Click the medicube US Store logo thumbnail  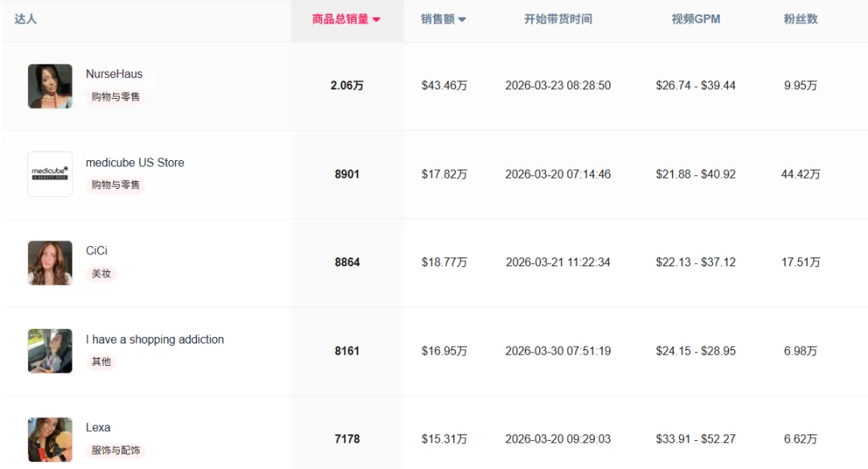[50, 174]
